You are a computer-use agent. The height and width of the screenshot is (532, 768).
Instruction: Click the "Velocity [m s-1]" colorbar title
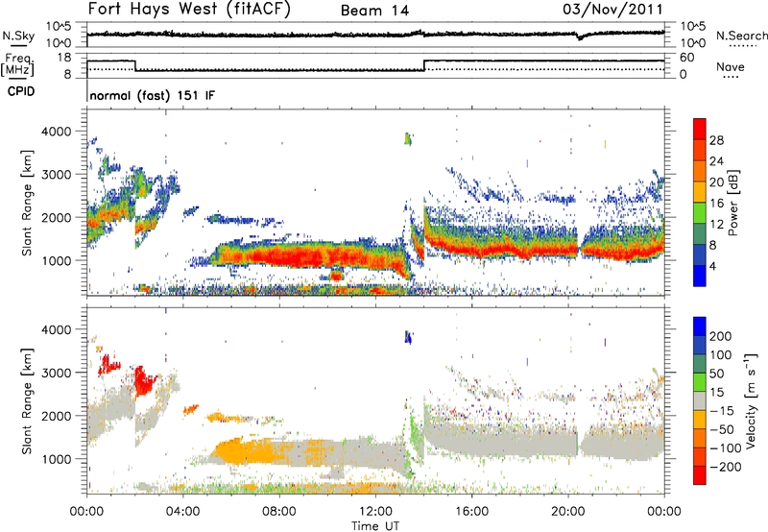coord(750,400)
